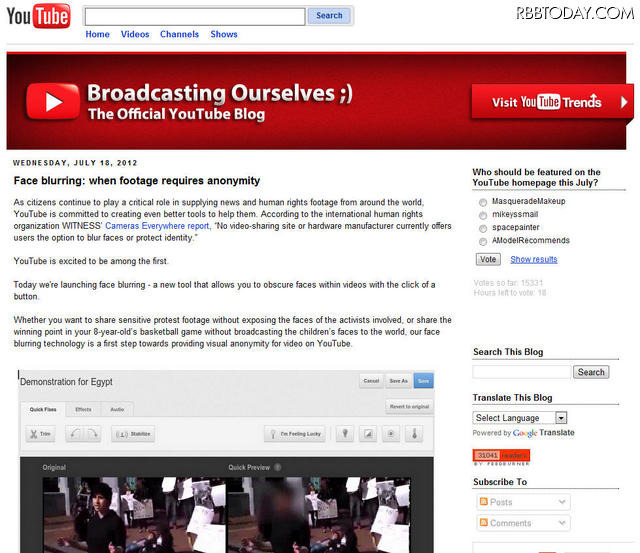The image size is (640, 553).
Task: Select the MasqueradeMakeup poll option
Action: (x=483, y=202)
